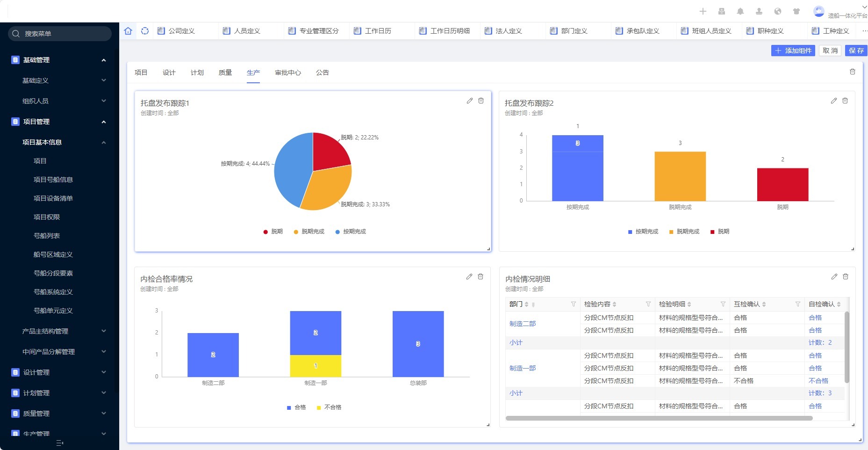Screen dimensions: 868x450
Task: Click the home icon tab
Action: tap(128, 31)
